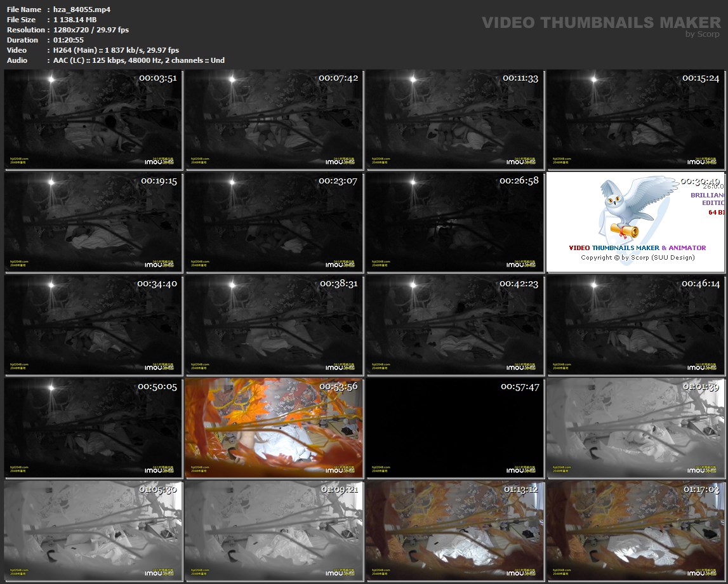Open the thumbnail at 00:03:51
728x584 pixels.
(93, 120)
